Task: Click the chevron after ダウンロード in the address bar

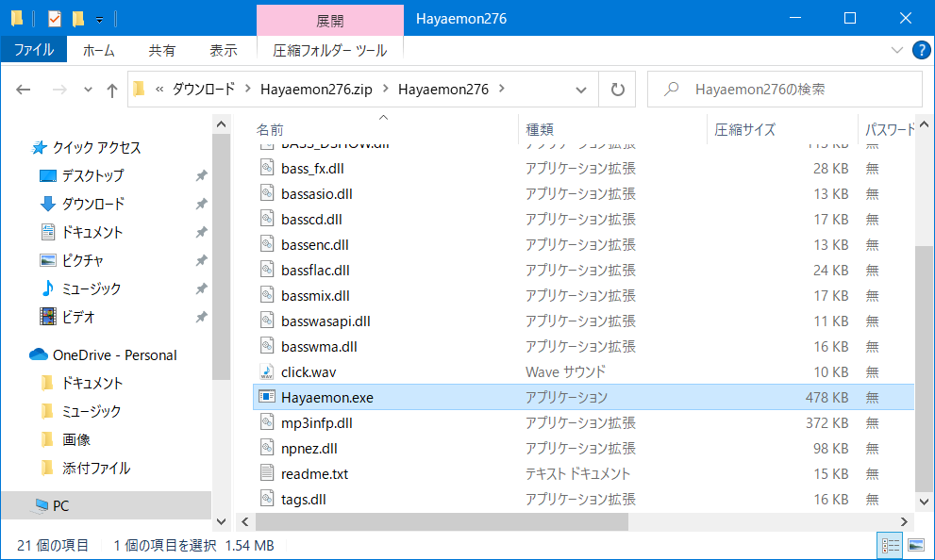Action: (x=247, y=89)
